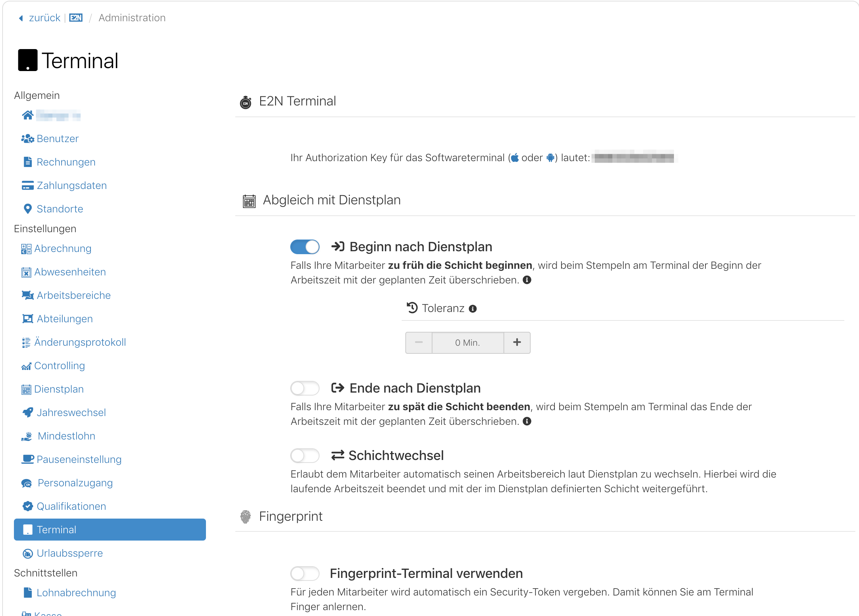859x616 pixels.
Task: Click the E2N logo in breadcrumb
Action: [76, 18]
